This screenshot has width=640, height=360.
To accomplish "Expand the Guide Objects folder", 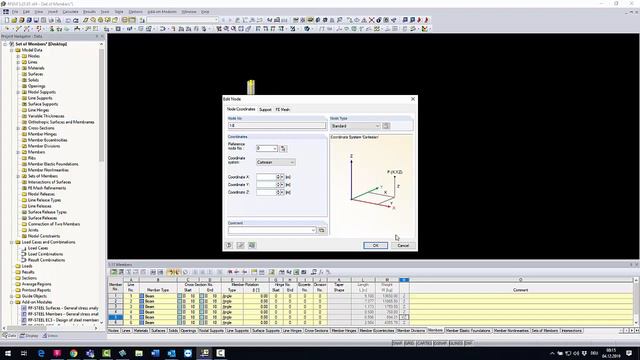I will point(12,296).
